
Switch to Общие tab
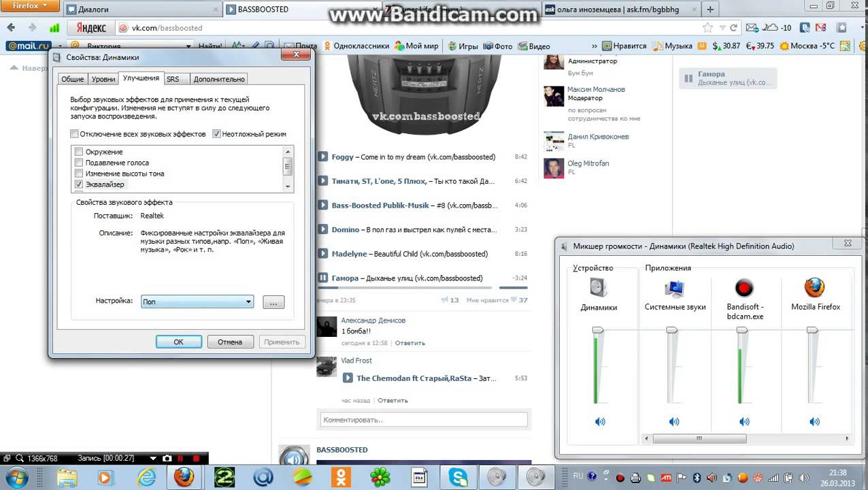pos(73,79)
